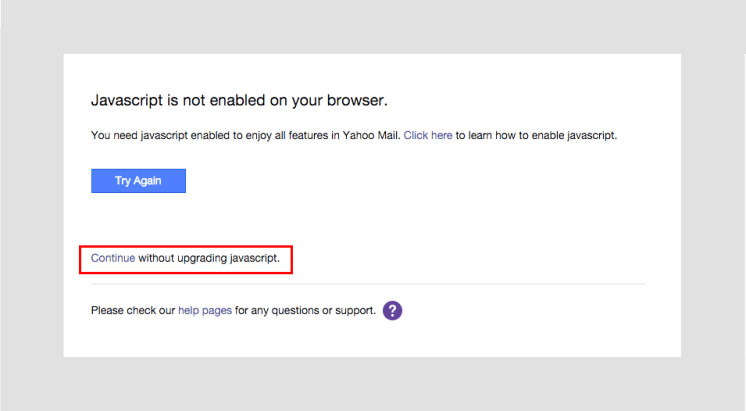Open the 'help pages' link
The image size is (746, 411).
(205, 311)
